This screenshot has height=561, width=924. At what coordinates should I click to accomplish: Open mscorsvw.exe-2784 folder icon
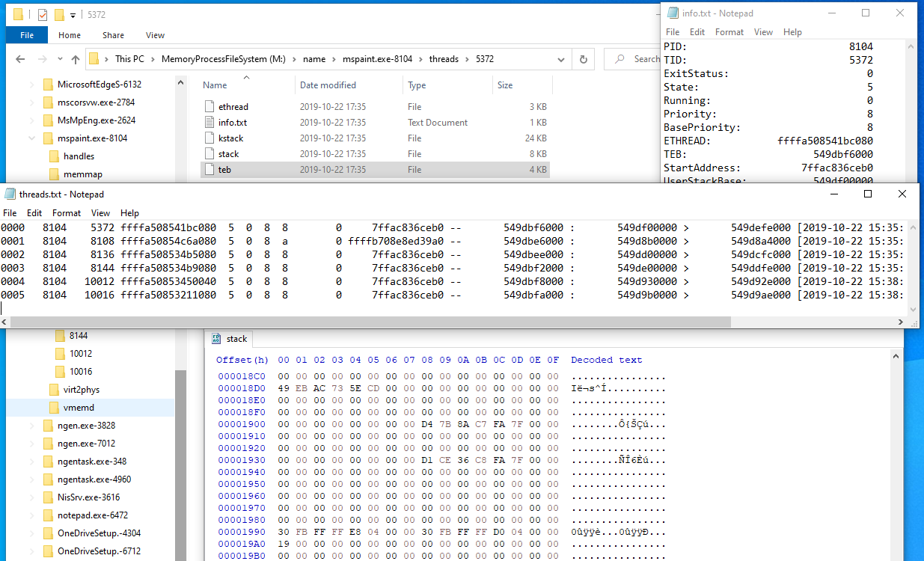48,102
